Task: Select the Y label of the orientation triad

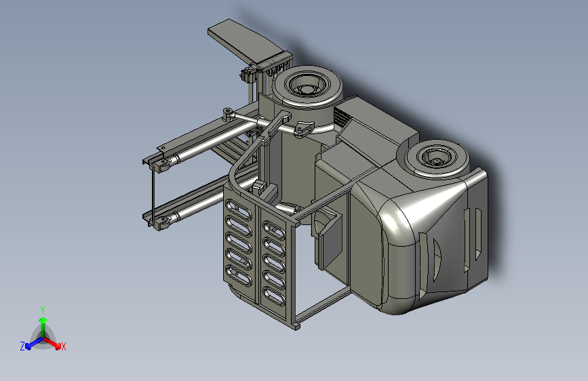Action: 43,310
